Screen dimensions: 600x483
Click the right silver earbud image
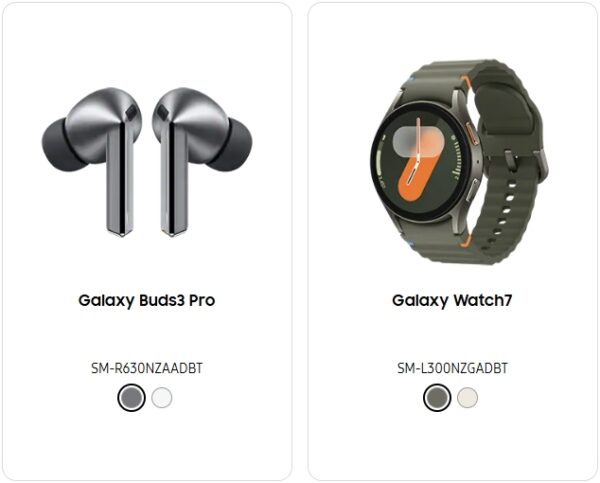click(202, 161)
